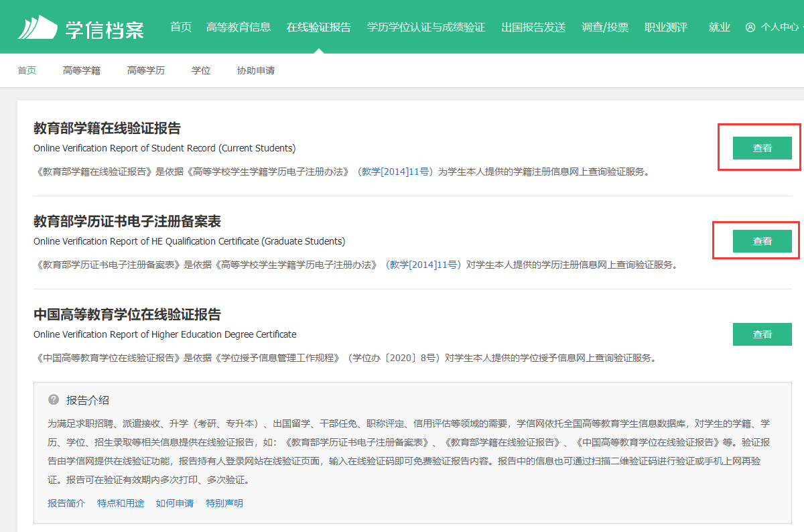Image resolution: width=804 pixels, height=532 pixels.
Task: Click the heading 中国高等教育学位在线验证报告
Action: pos(127,314)
